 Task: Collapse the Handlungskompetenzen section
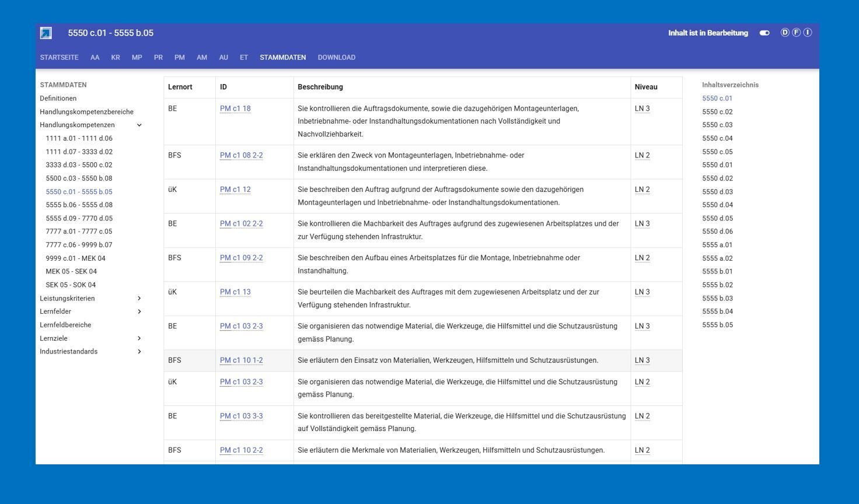(x=139, y=125)
